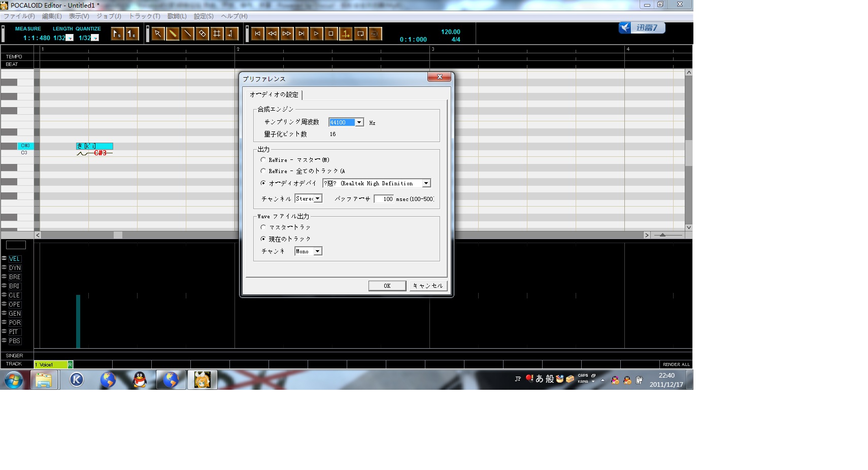The width and height of the screenshot is (868, 470).
Task: Open the sampling frequency 44100 dropdown
Action: click(x=359, y=122)
